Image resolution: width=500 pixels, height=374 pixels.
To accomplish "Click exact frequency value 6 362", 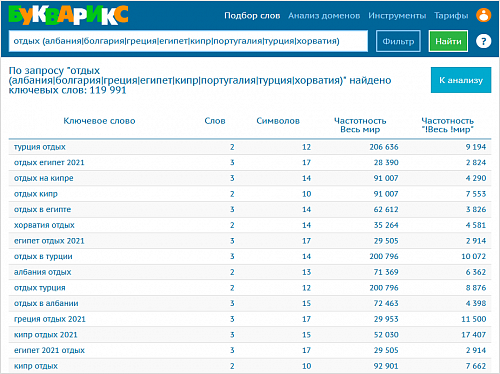I will [x=476, y=272].
